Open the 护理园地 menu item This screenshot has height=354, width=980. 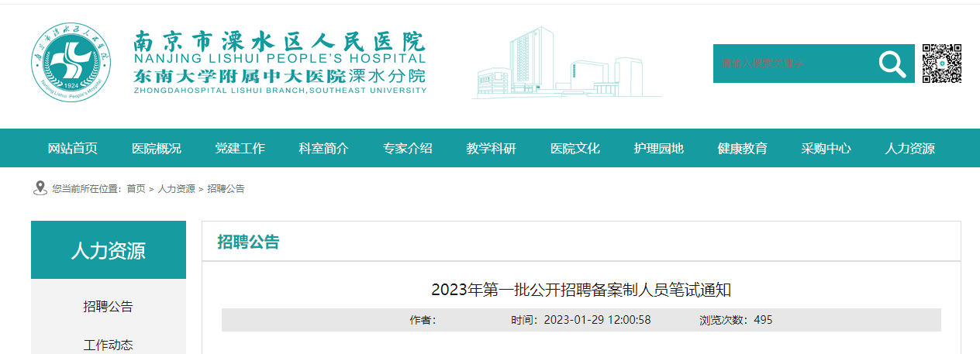tap(659, 149)
